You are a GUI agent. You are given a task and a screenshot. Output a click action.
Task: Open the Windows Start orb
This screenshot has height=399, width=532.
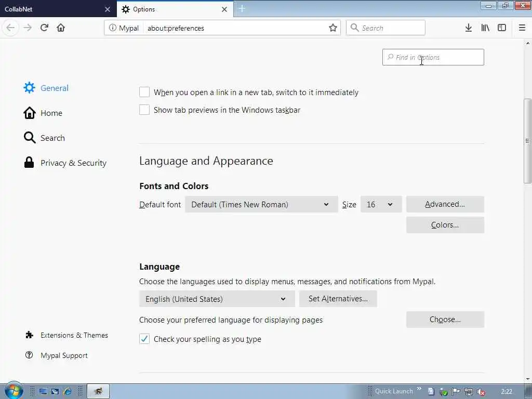[14, 391]
